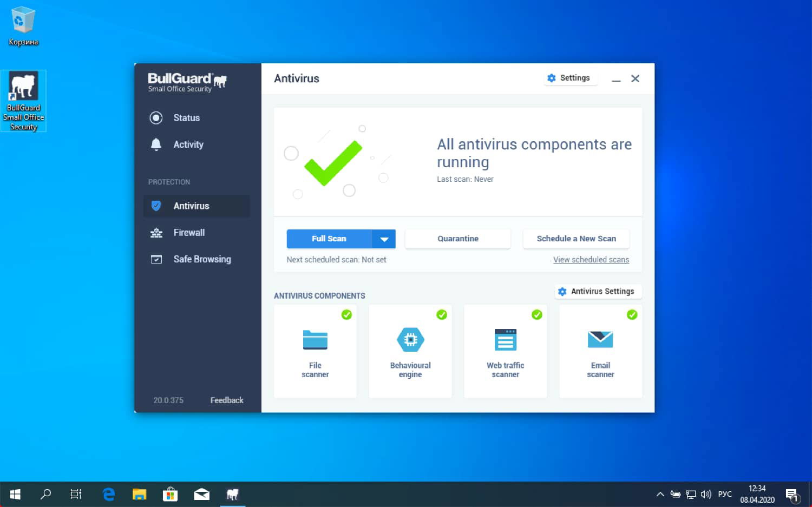
Task: Click the BullGuard taskbar button
Action: pyautogui.click(x=233, y=494)
